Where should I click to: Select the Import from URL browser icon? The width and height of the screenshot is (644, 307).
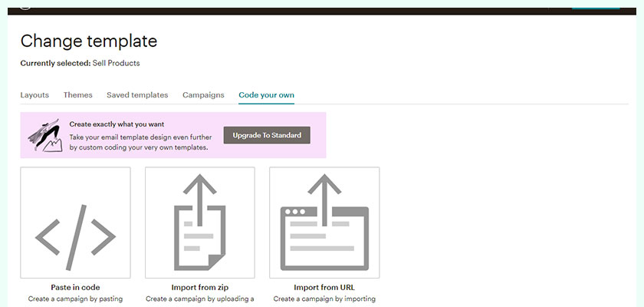(x=324, y=223)
